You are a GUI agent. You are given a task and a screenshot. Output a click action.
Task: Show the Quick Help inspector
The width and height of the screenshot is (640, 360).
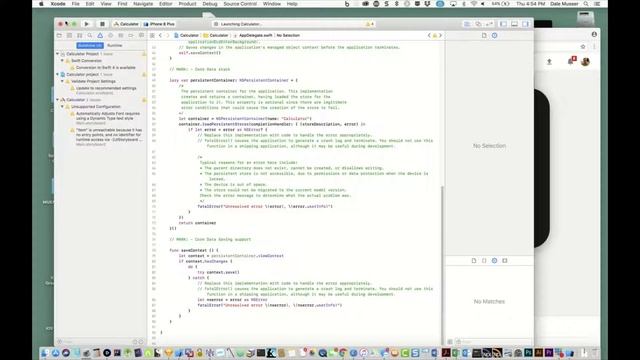495,36
